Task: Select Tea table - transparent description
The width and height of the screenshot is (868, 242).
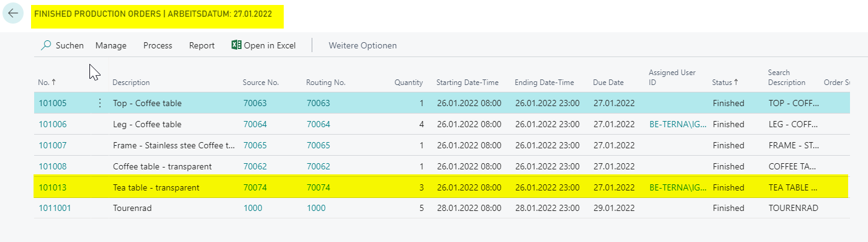Action: coord(156,187)
